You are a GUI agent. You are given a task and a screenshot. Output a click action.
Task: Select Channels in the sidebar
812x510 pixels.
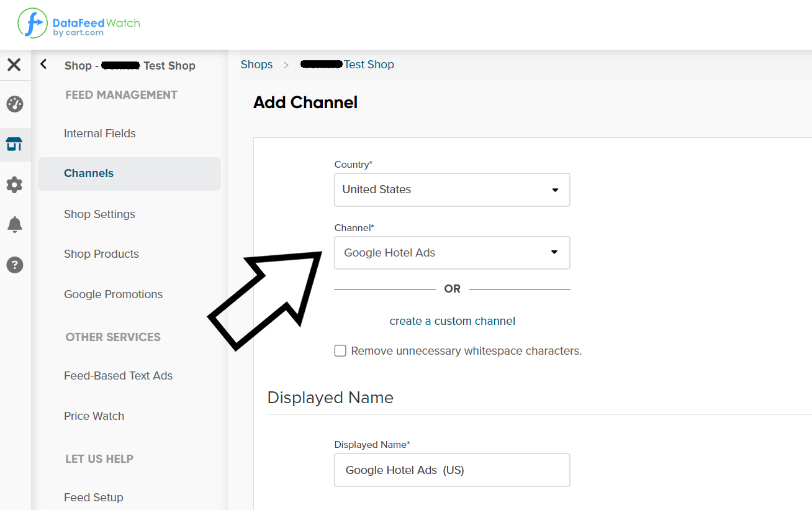89,173
